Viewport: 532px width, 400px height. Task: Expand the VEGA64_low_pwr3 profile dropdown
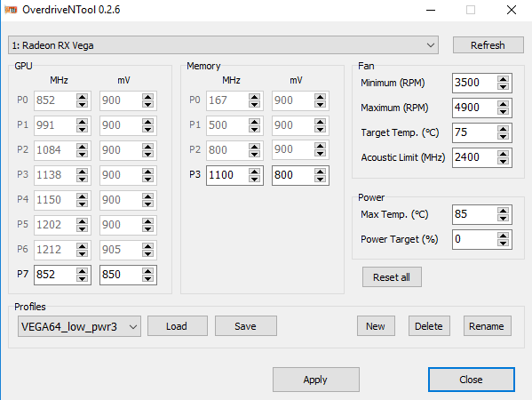79,326
